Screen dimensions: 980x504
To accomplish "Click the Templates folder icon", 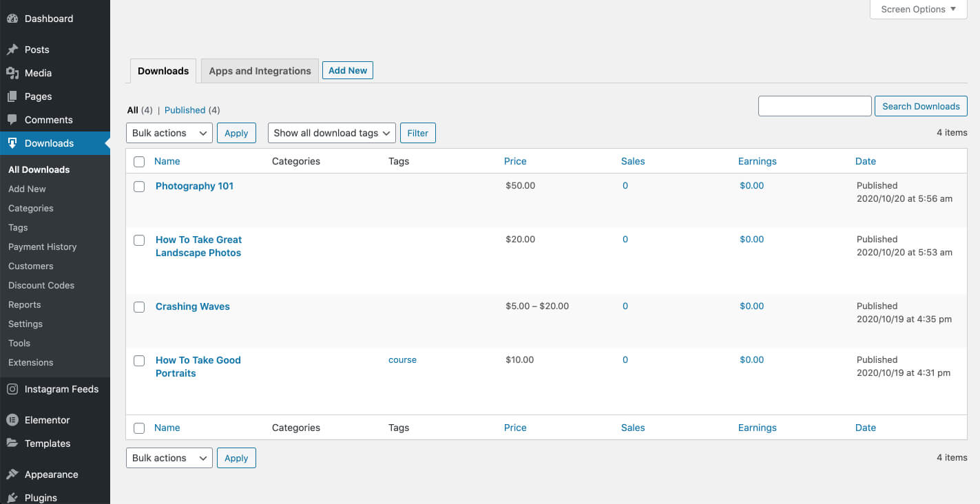I will 12,443.
